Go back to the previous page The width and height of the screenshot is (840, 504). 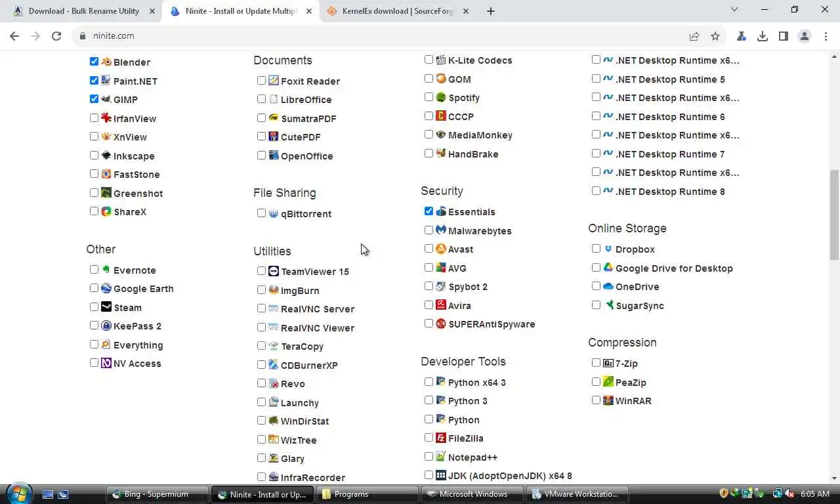pyautogui.click(x=14, y=36)
